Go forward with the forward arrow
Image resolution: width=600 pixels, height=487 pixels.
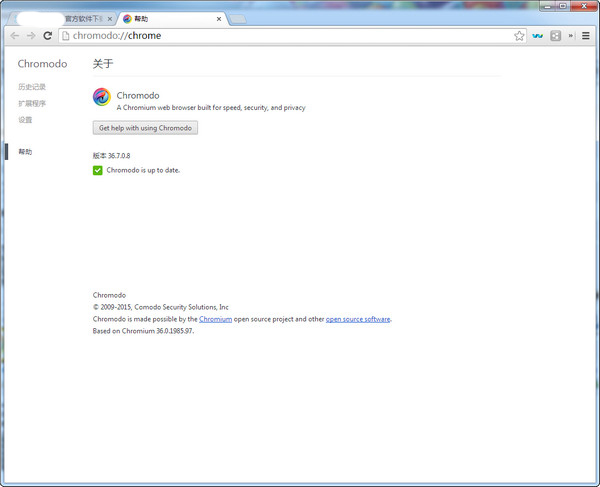tap(31, 36)
